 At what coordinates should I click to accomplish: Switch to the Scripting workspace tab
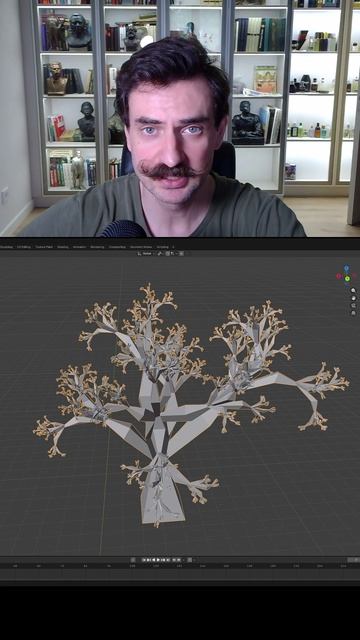(x=162, y=247)
